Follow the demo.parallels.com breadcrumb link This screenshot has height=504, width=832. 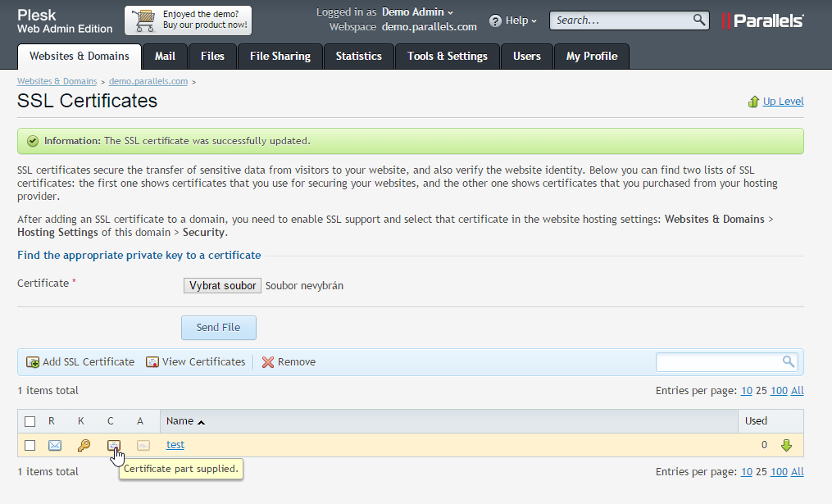pos(148,81)
